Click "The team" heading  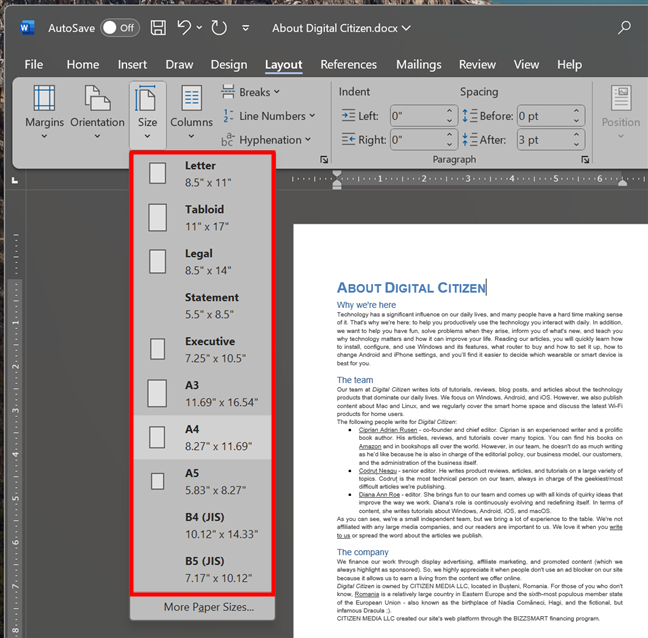coord(355,380)
